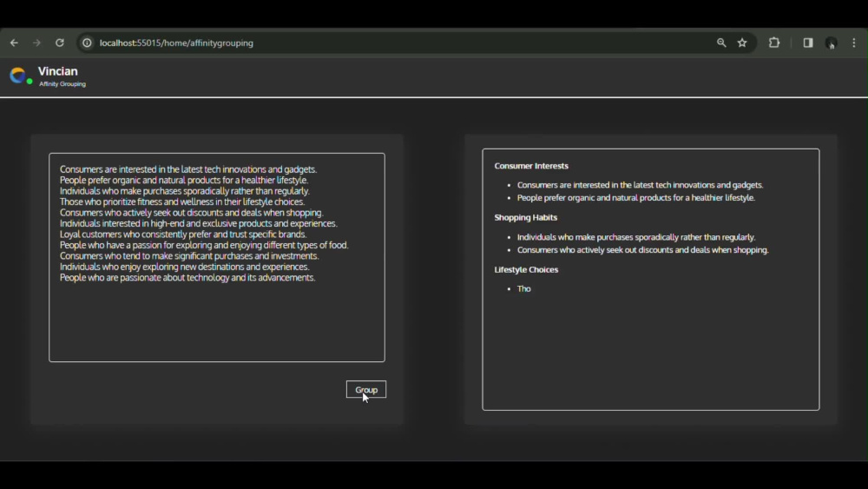This screenshot has height=489, width=868.
Task: Click the partial 'Tho' bullet under Lifestyle Choices
Action: [523, 288]
